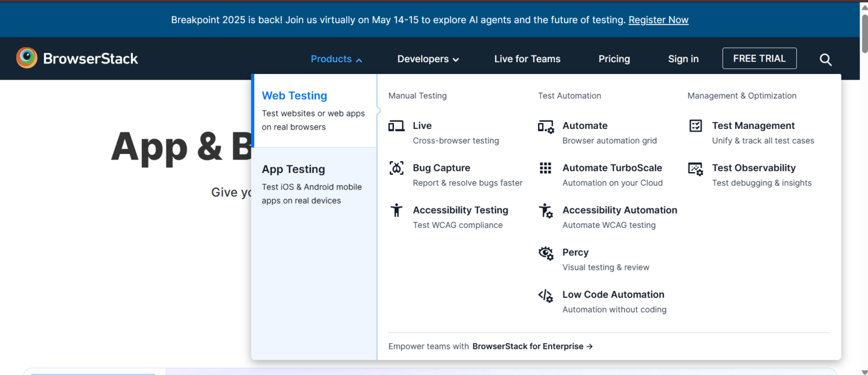Select the Live cross-browser testing icon

[396, 126]
